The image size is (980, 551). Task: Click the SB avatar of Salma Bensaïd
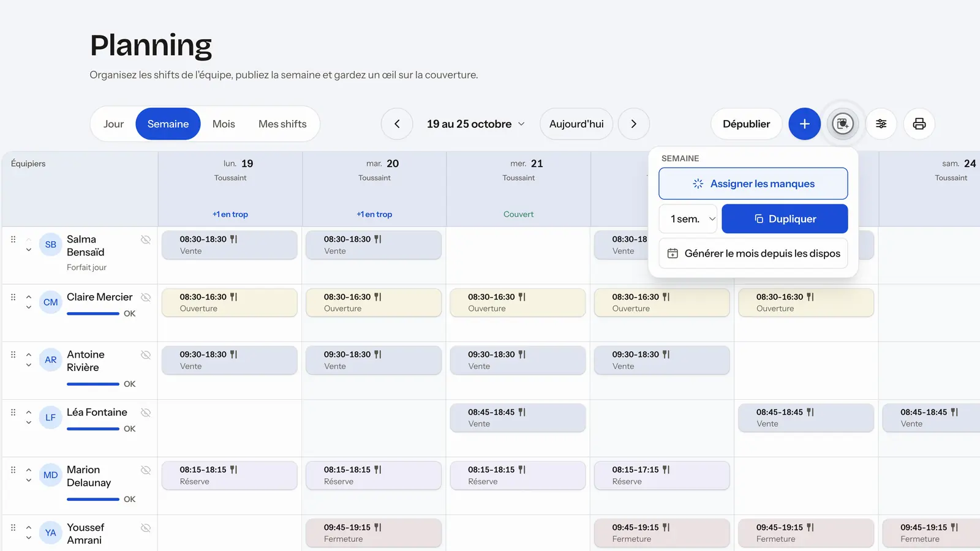tap(51, 244)
